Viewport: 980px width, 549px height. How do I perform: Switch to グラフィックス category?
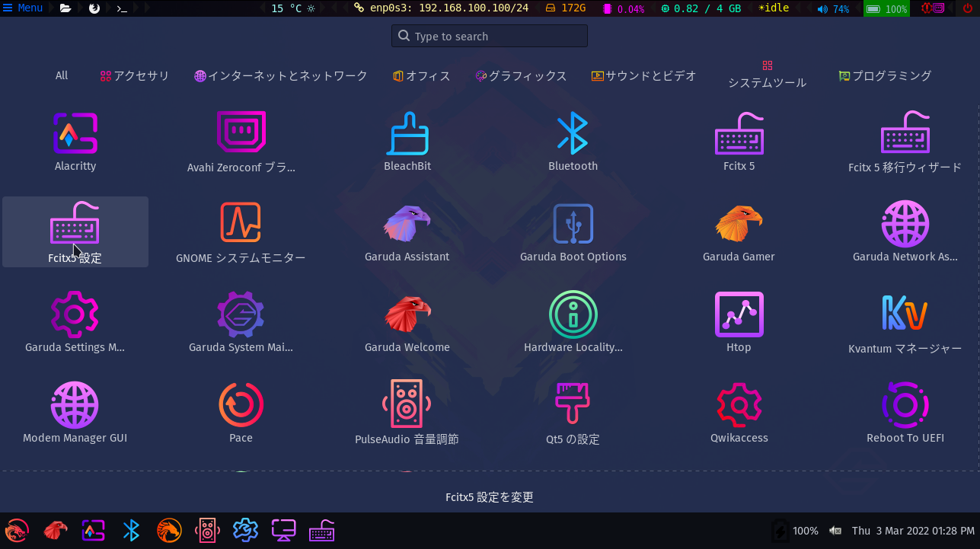[522, 75]
